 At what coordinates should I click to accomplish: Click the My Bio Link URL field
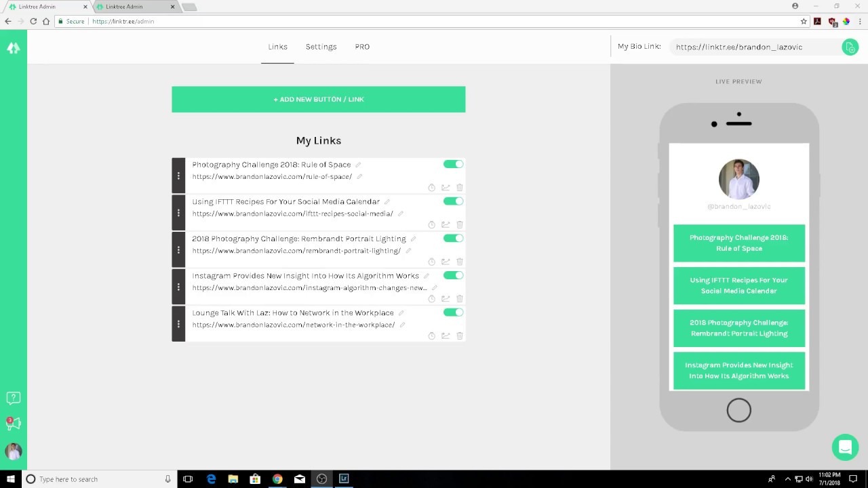[x=754, y=47]
